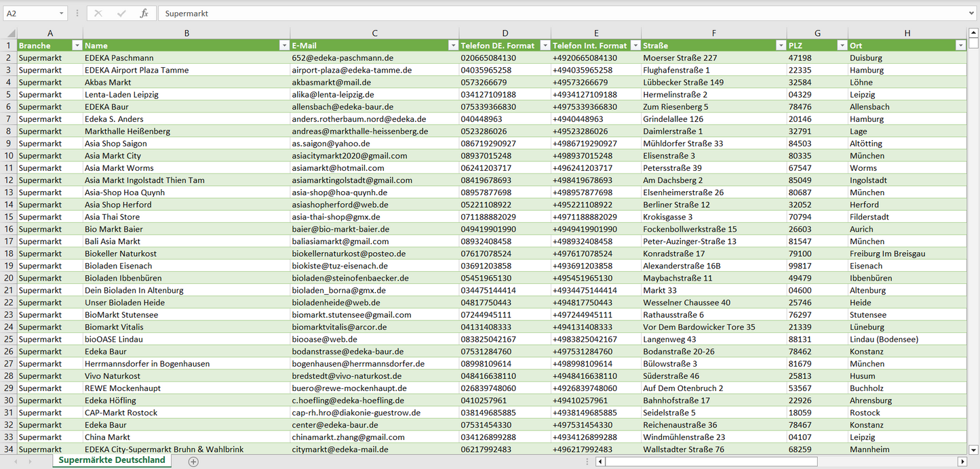Select row 15 header

tap(9, 217)
